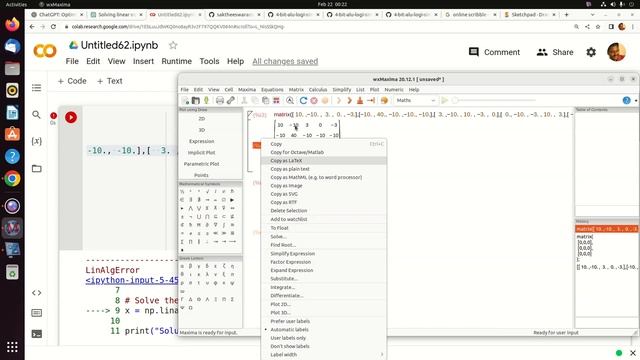Open the wxMaxima Simplify menu
The width and height of the screenshot is (640, 360).
342,90
